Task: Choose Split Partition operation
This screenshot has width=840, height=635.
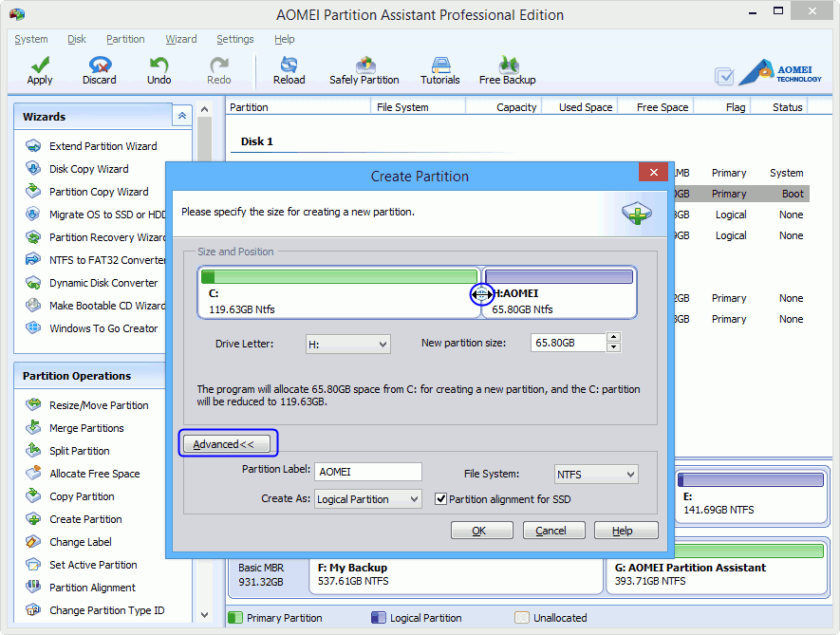Action: point(67,451)
